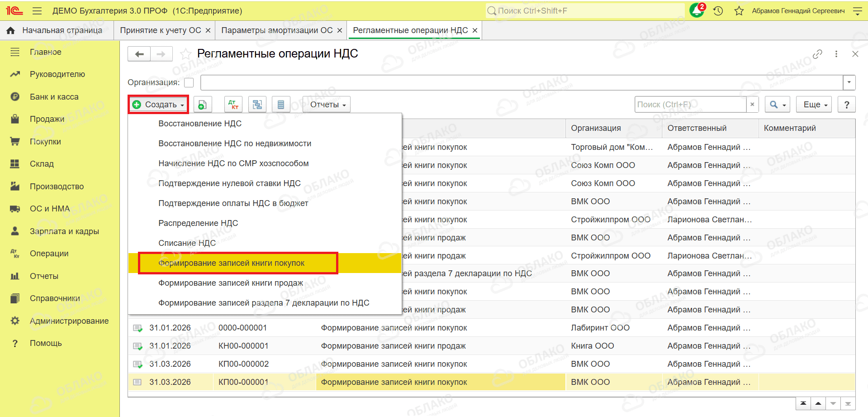Viewport: 868px width, 417px height.
Task: Click the copy document toolbar icon
Action: 203,105
